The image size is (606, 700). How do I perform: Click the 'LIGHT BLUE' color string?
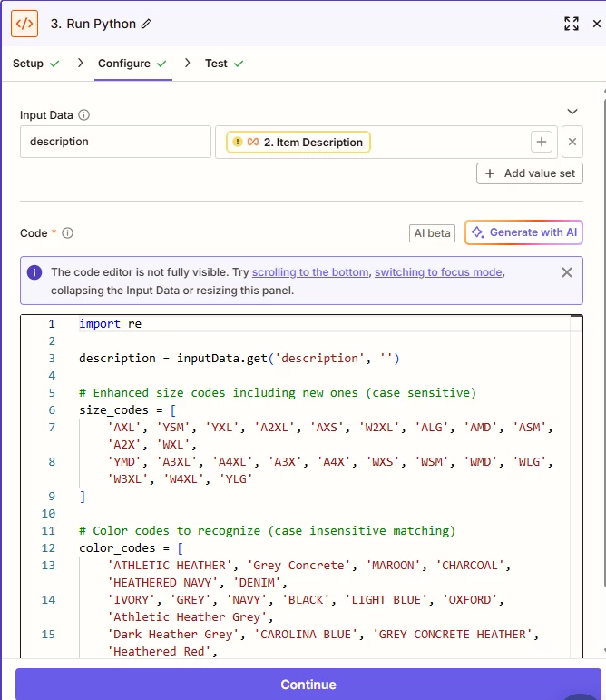pyautogui.click(x=386, y=600)
